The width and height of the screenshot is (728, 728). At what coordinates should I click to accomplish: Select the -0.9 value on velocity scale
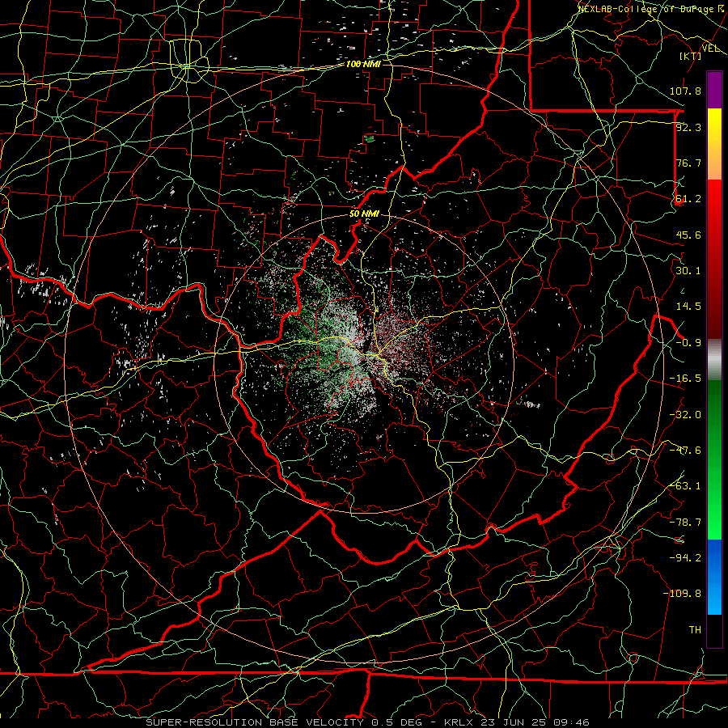688,343
